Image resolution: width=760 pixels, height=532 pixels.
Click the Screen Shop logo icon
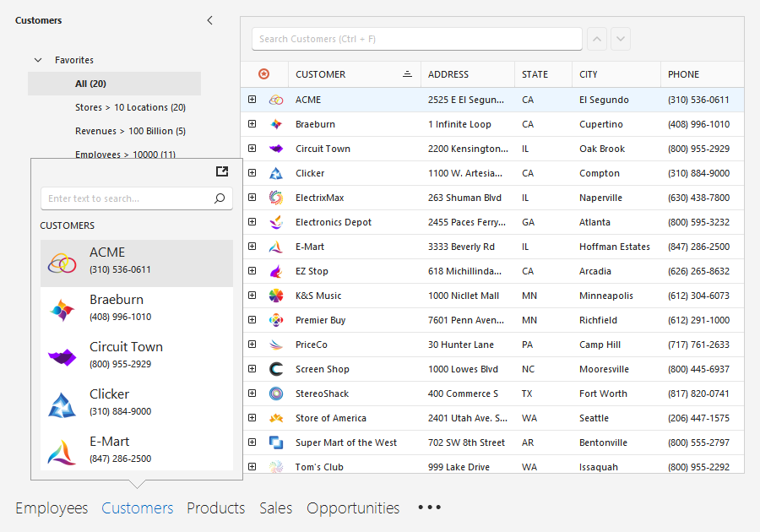point(276,369)
